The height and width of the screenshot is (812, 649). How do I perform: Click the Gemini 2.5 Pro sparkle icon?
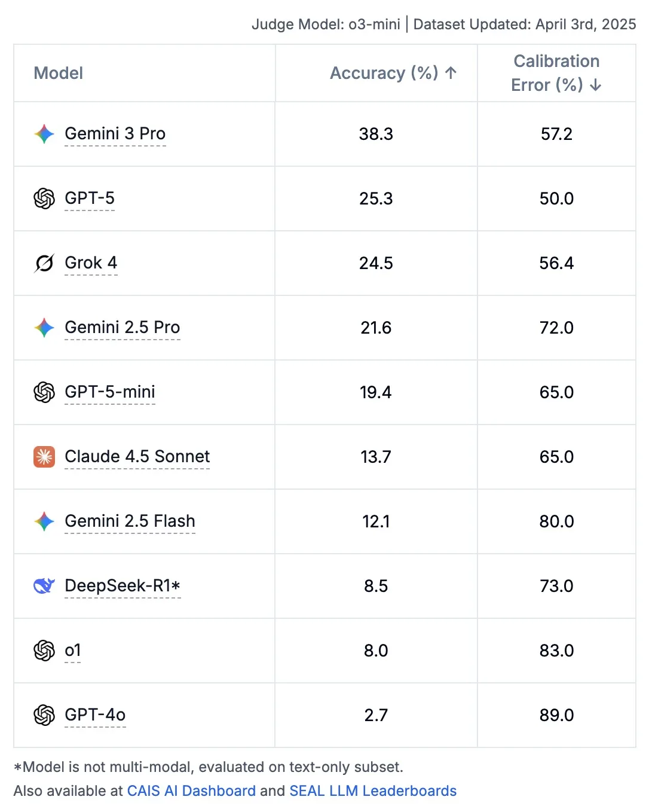44,328
